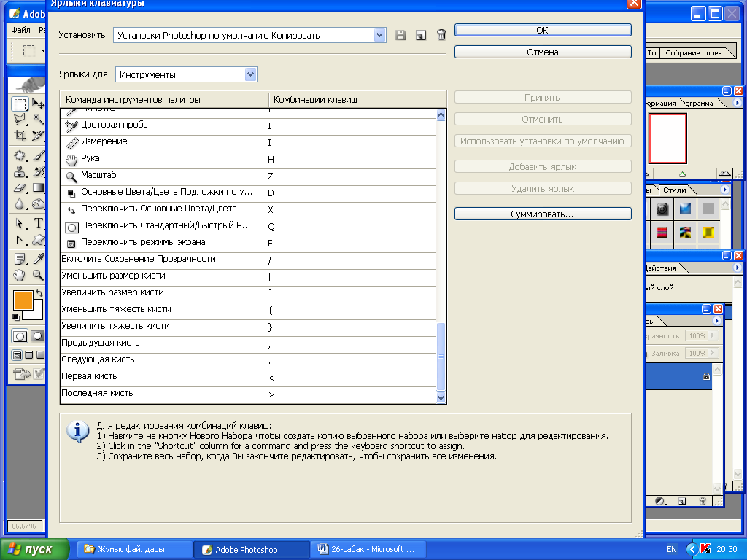Select the Рука row in shortcuts list

248,159
